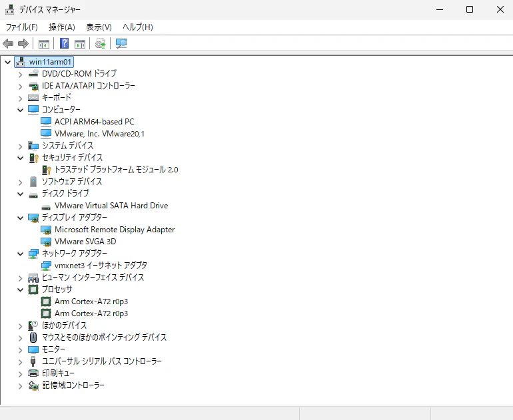
Task: Click the ソフトウェア デバイス icon
Action: click(33, 182)
